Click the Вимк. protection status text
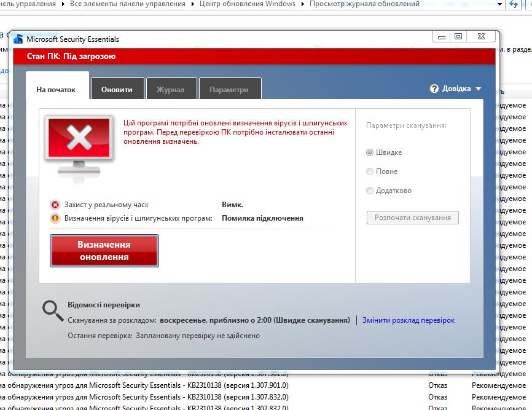This screenshot has height=410, width=532. click(x=232, y=205)
